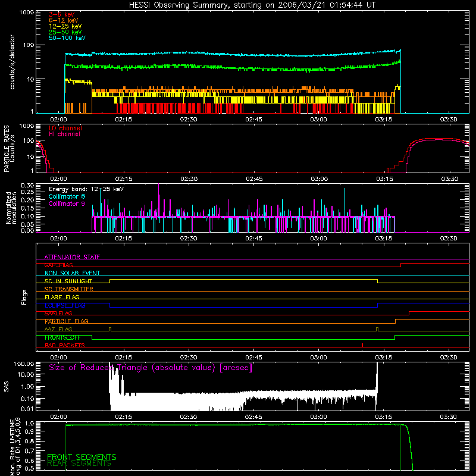
Task: Click the yellow 12-25 keV legend entry
Action: 65,26
